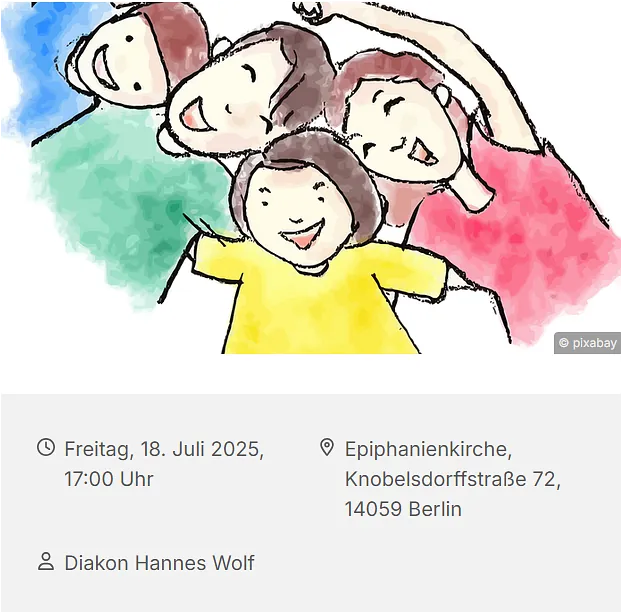This screenshot has height=613, width=622.
Task: Click the clock icon beside the date
Action: click(x=46, y=447)
